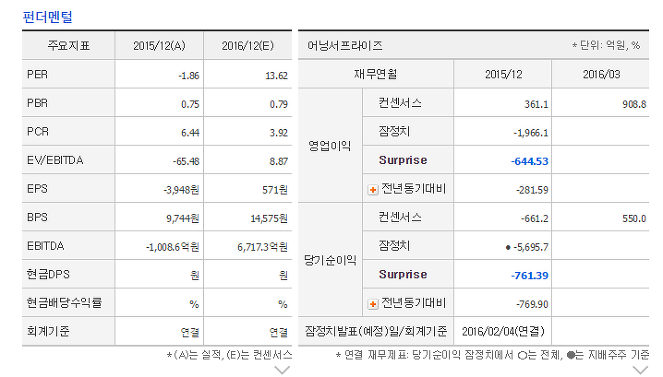Image resolution: width=663 pixels, height=377 pixels.
Task: Click 영업이익 잠정치 value -1,966.1
Action: click(x=531, y=133)
